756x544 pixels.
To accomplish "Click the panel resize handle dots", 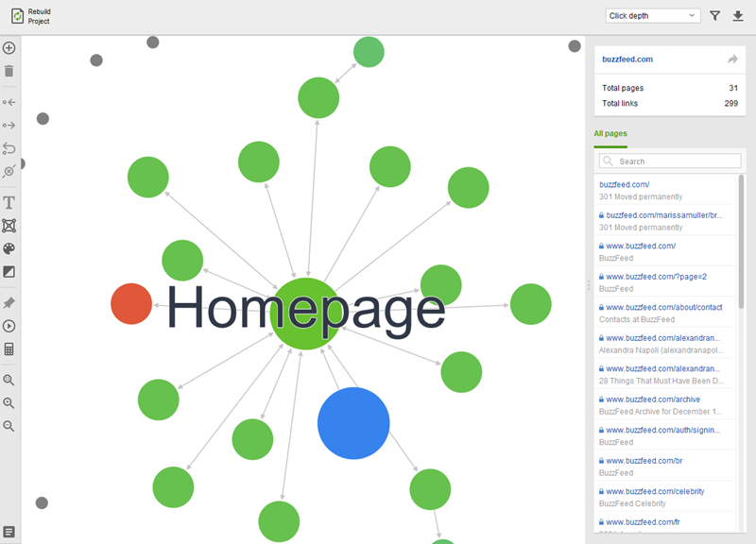I will pos(589,285).
